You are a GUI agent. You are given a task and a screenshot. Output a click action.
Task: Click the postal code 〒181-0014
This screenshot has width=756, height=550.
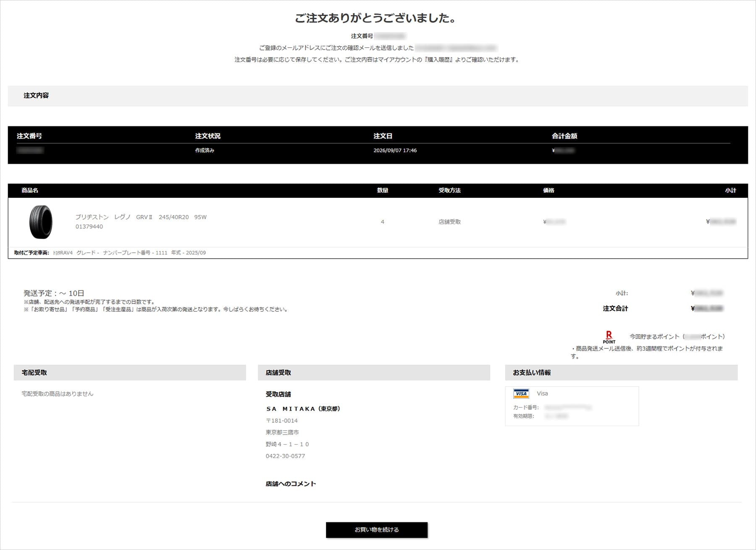pos(282,421)
